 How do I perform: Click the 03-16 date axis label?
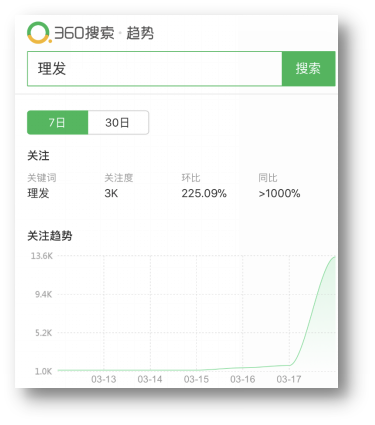[x=243, y=379]
